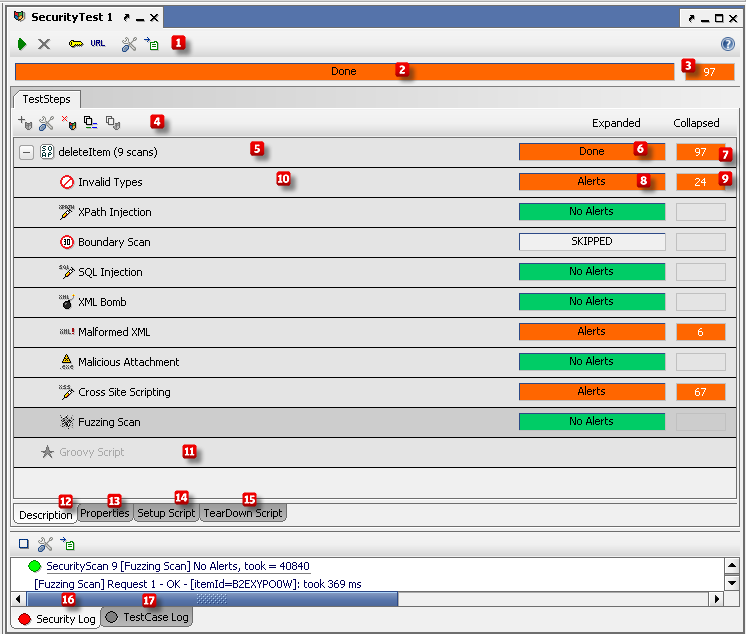Select the Invalid Types scan row
Screen dimensions: 746x634
[375, 182]
